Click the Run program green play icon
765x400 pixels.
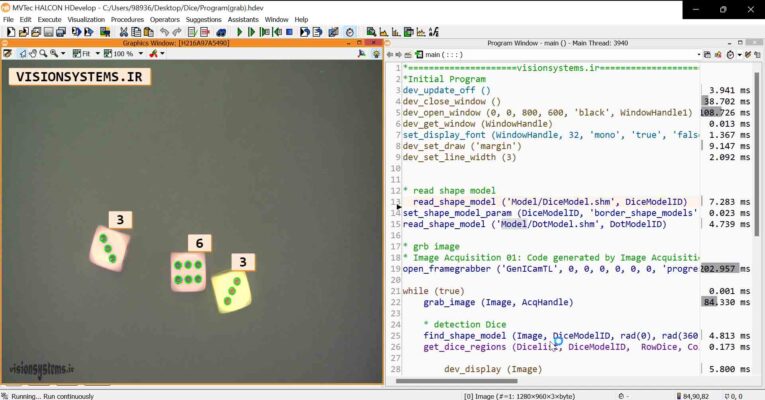click(240, 32)
